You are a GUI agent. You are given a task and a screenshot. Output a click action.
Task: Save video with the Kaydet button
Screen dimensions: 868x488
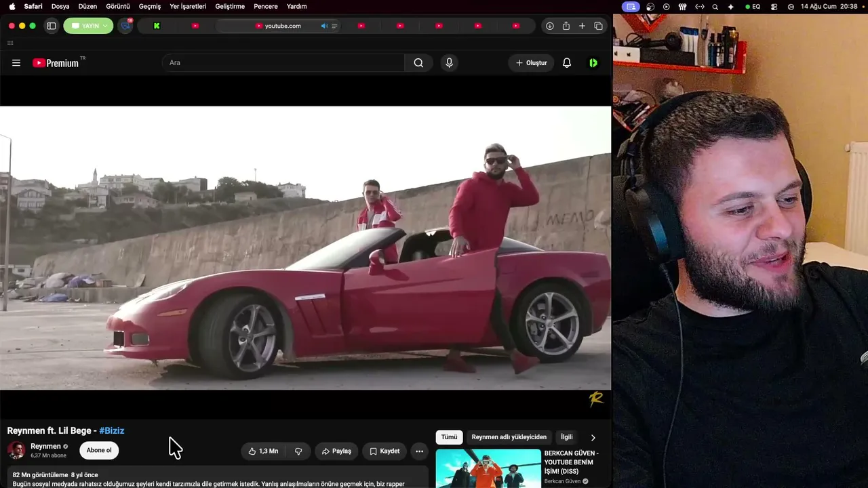click(x=384, y=451)
